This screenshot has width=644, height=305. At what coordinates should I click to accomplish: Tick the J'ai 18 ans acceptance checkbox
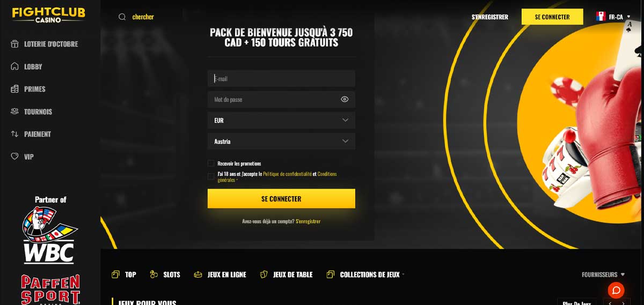[x=211, y=176]
